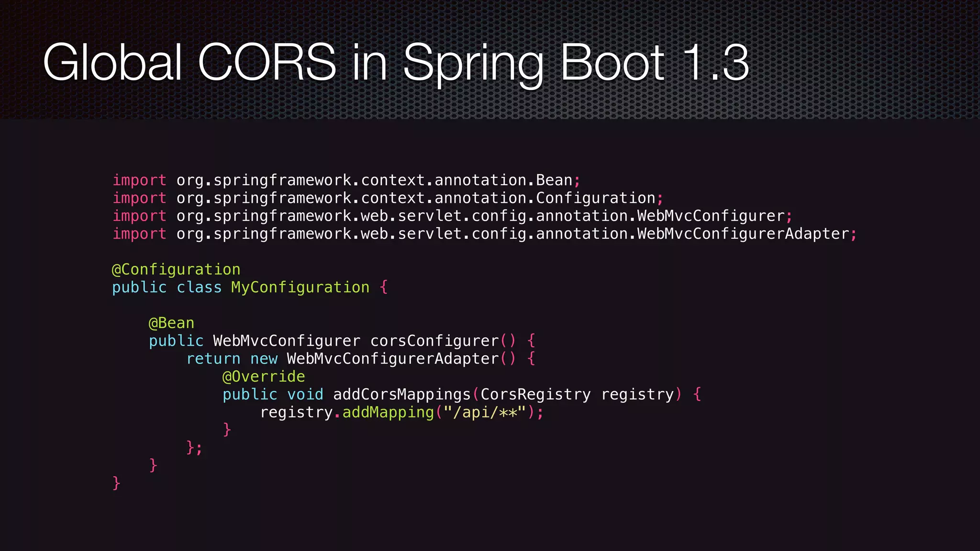Click the 'public WebMvcConfigurer corsConfigurer()' line
This screenshot has height=551, width=980.
tap(342, 341)
